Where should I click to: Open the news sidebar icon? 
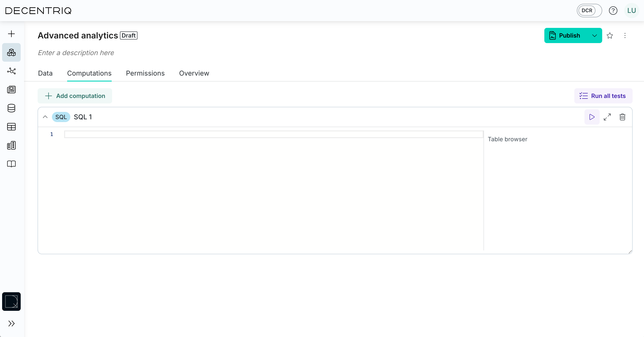[x=11, y=90]
